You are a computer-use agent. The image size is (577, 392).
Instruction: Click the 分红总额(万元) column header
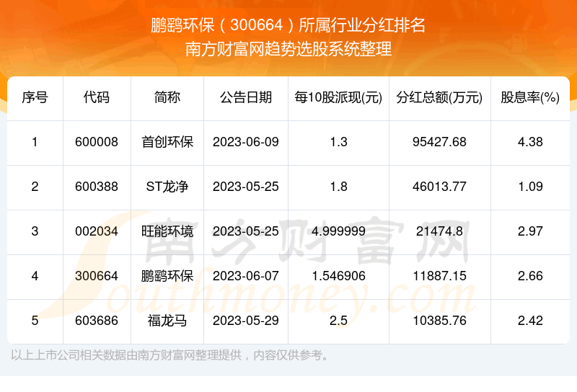point(439,97)
